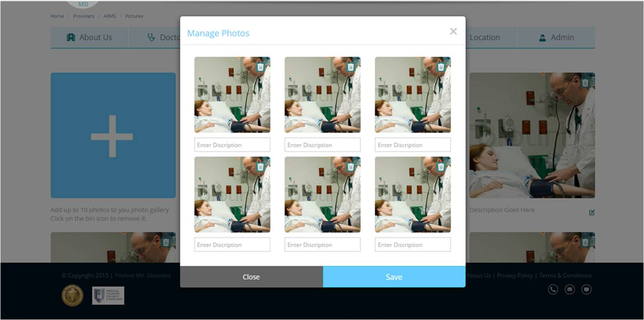The width and height of the screenshot is (644, 320).
Task: Edit the 'Description Goes Here' caption
Action: point(592,212)
